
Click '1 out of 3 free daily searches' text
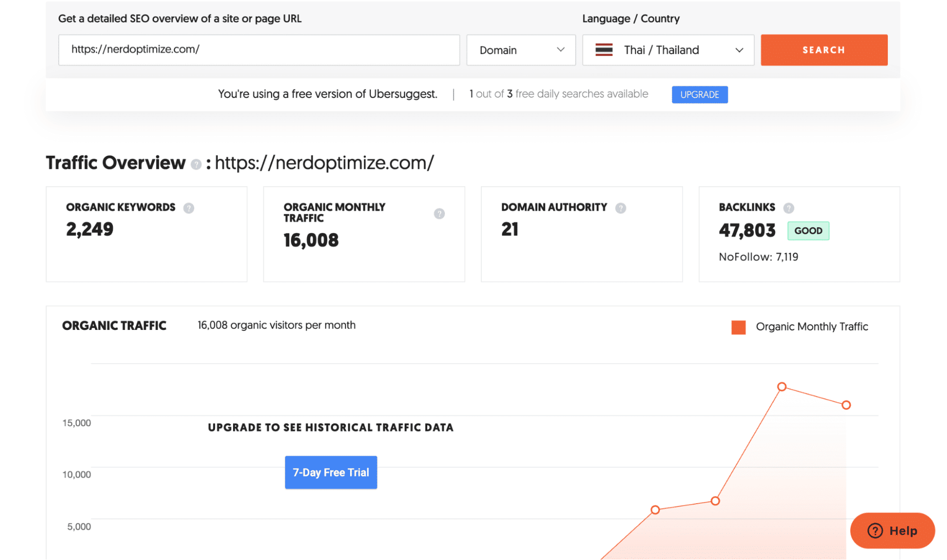click(559, 94)
